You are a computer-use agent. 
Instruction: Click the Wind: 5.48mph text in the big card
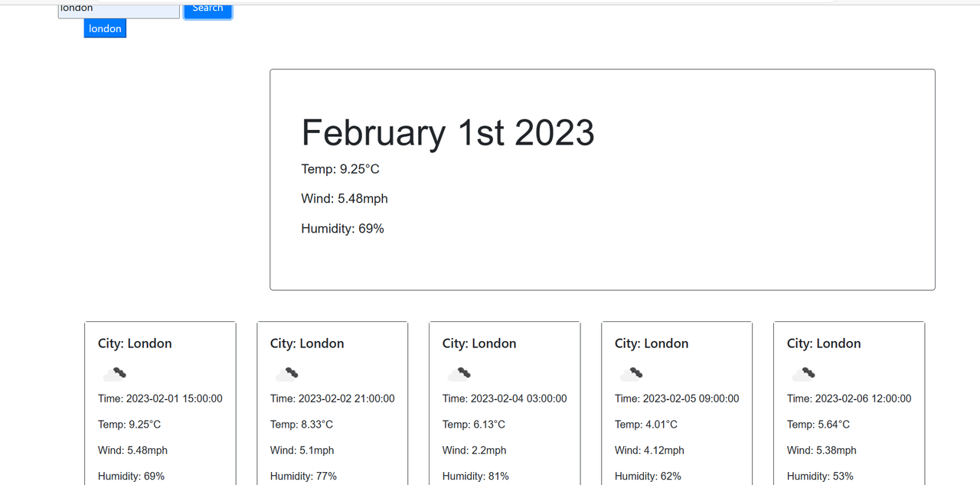click(x=344, y=198)
